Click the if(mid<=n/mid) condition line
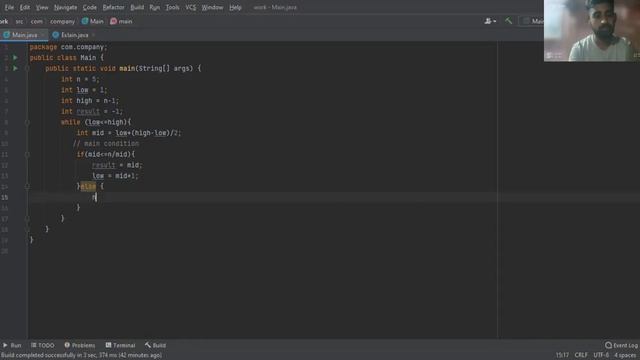 pyautogui.click(x=105, y=154)
